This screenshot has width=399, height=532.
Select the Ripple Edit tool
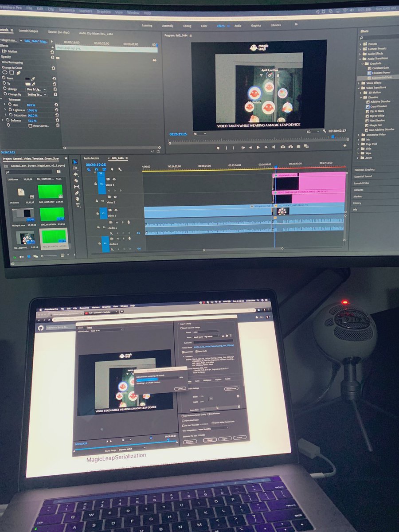coord(76,174)
